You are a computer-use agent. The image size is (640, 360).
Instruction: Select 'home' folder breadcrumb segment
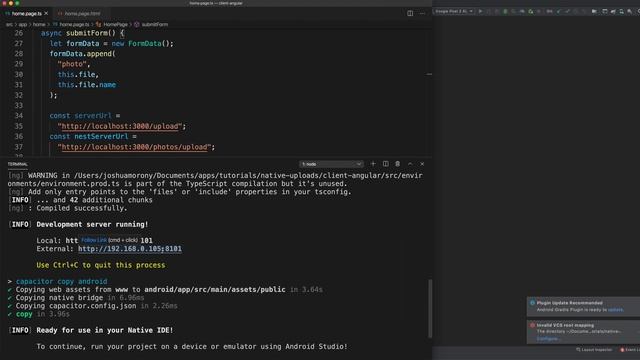pos(39,24)
